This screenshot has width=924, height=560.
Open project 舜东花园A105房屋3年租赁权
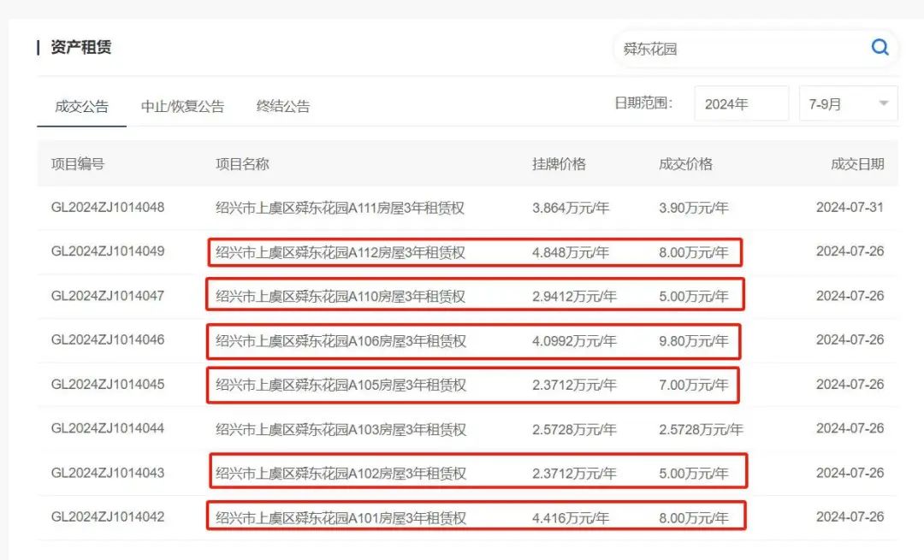[340, 386]
